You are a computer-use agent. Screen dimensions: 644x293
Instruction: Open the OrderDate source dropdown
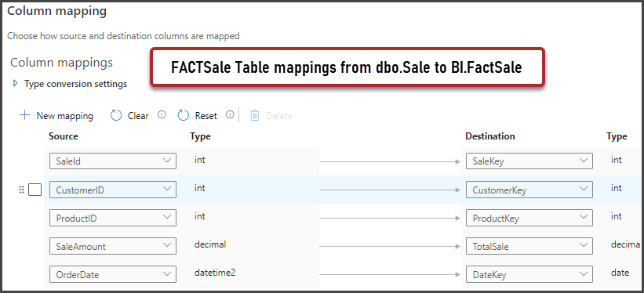tap(113, 274)
